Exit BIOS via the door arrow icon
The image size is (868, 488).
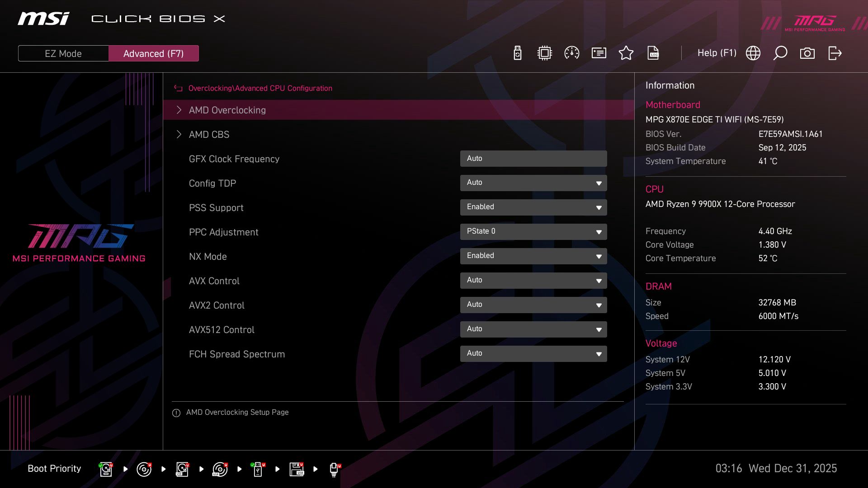coord(834,53)
